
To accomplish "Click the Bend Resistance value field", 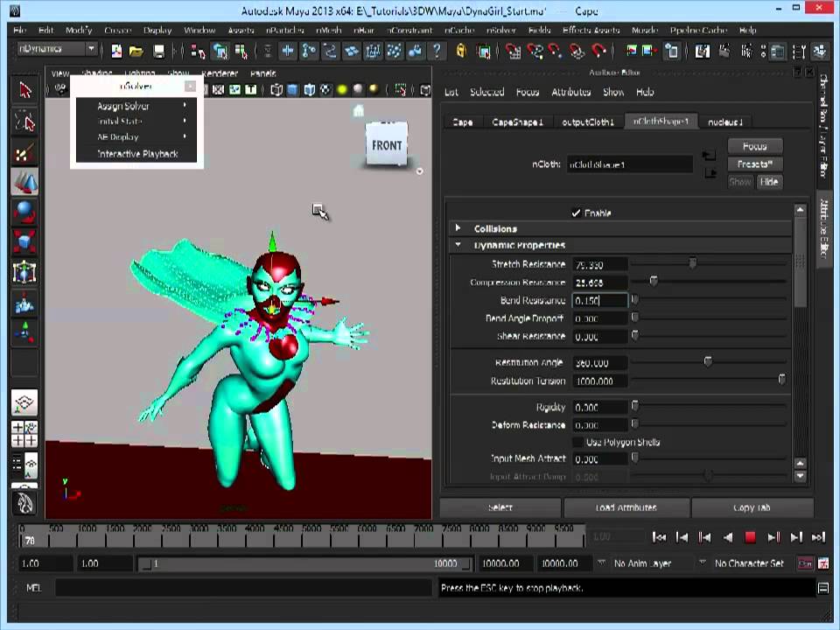I will [600, 300].
